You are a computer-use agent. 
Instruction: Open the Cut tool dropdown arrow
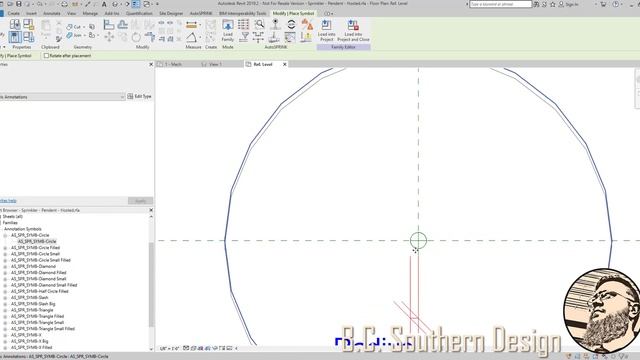click(x=84, y=27)
